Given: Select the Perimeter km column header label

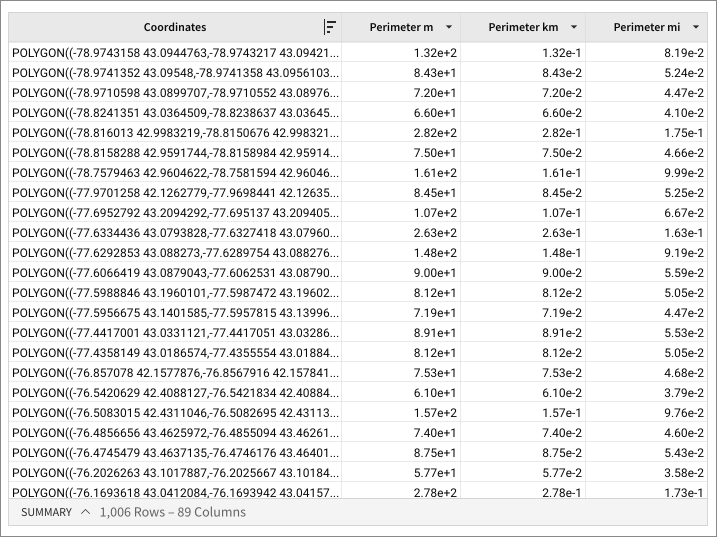Looking at the screenshot, I should pos(522,28).
